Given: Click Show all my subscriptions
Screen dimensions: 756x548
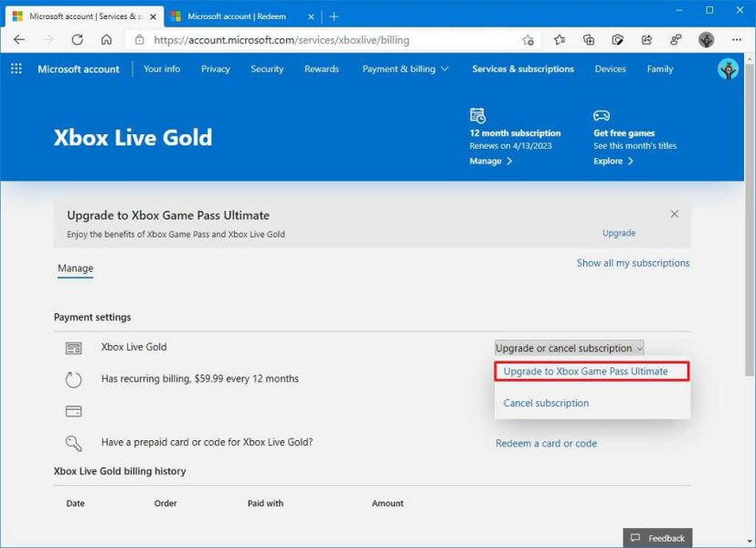Looking at the screenshot, I should click(634, 263).
